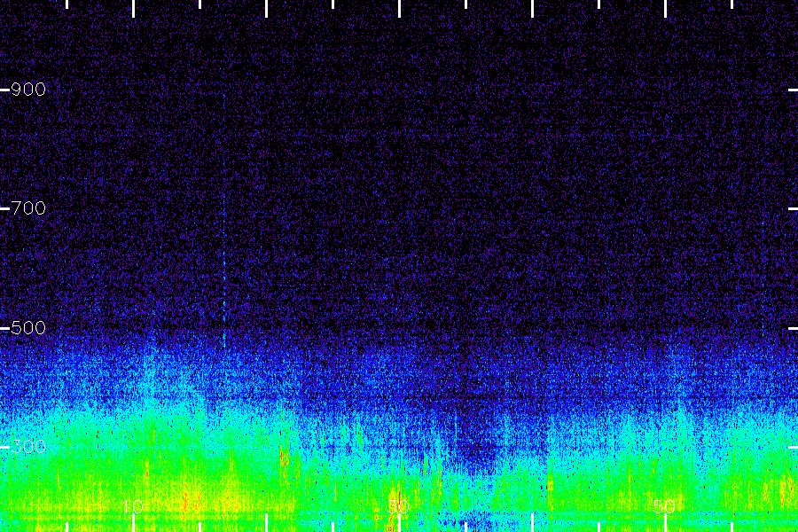This screenshot has height=532, width=798.
Task: Click the 500 label on the frequency axis
Action: pos(28,328)
